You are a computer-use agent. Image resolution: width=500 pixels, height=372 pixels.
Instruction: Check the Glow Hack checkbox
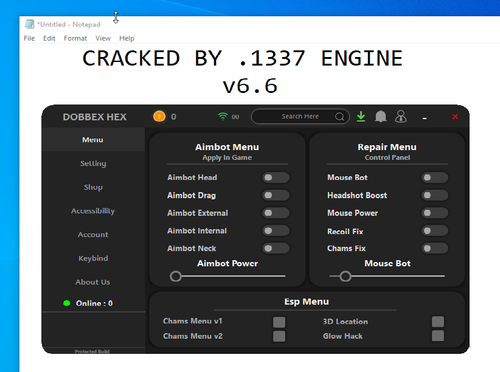coord(438,336)
